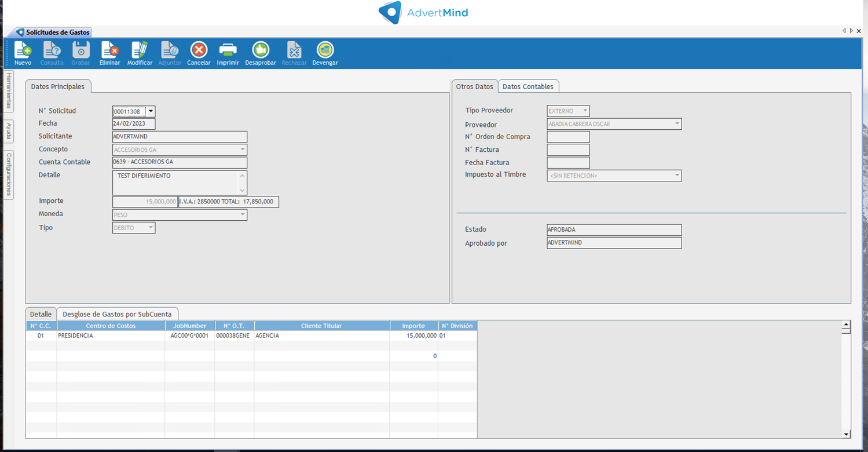Select the Detalle grid tab
This screenshot has height=452, width=868.
click(41, 314)
